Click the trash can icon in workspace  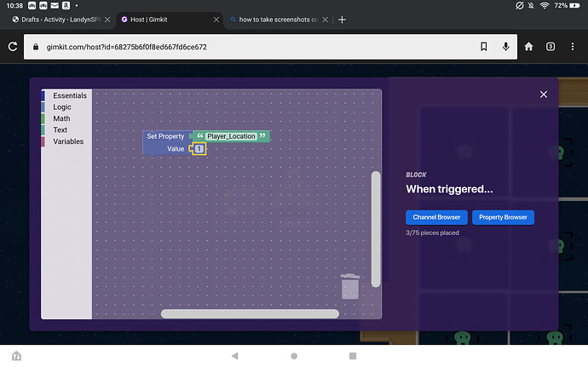[x=350, y=287]
